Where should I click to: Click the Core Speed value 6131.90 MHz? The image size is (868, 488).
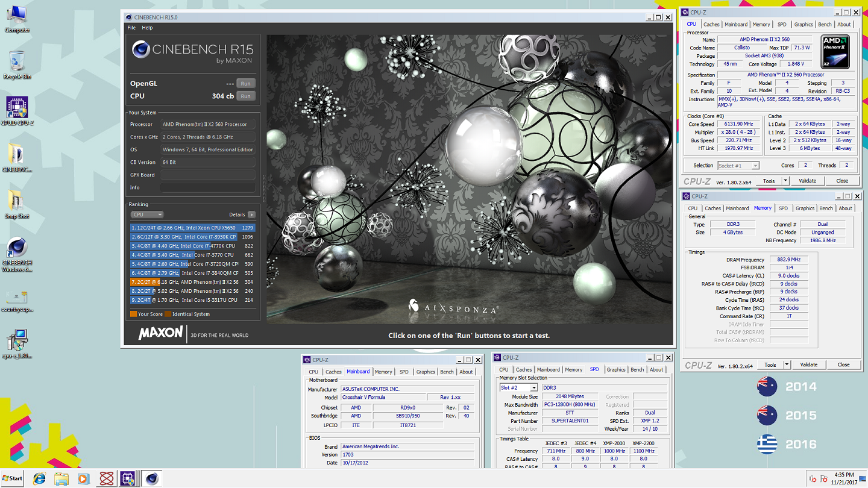point(738,124)
